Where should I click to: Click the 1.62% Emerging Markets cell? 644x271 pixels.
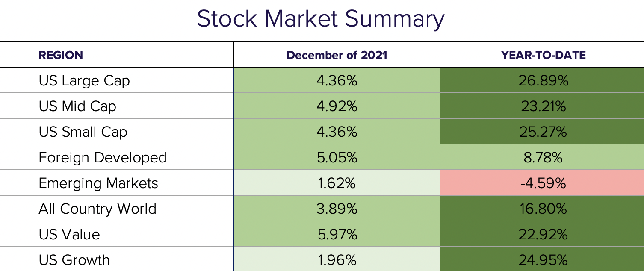pyautogui.click(x=337, y=183)
